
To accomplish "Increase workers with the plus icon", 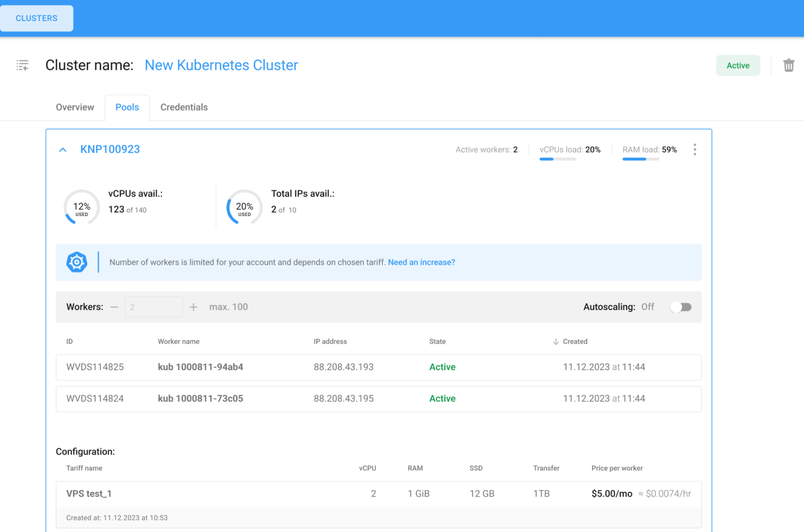I will 193,307.
